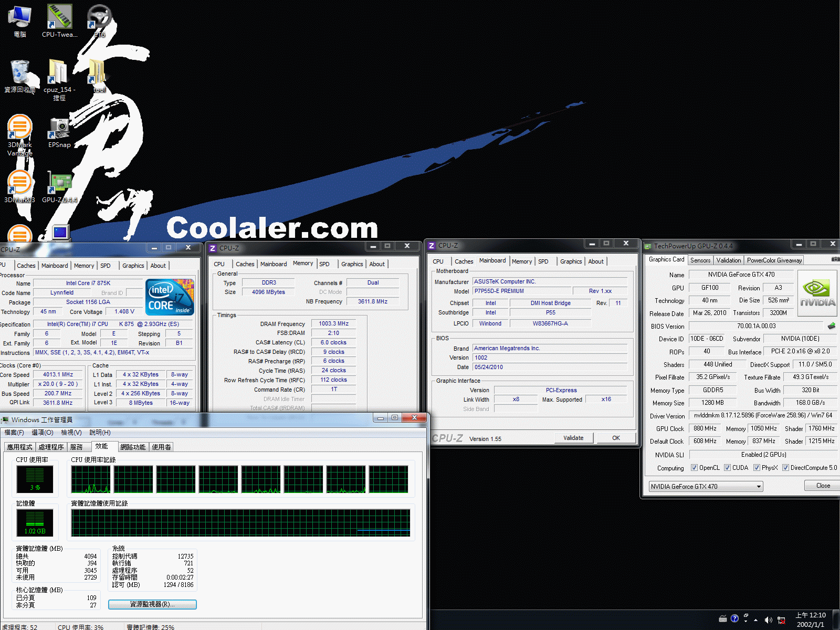Click the BIOS save chip icon in GPU-Z
840x630 pixels.
click(831, 326)
